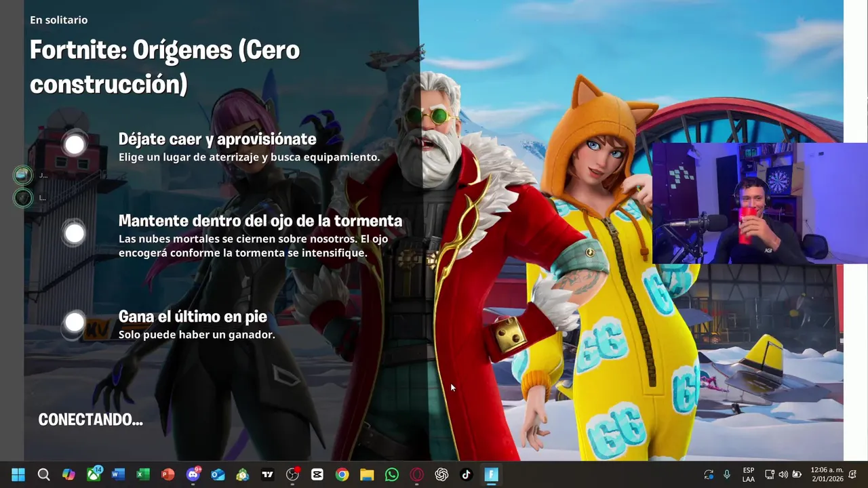Image resolution: width=868 pixels, height=488 pixels.
Task: Select the active Fortnite taskbar icon
Action: click(x=492, y=474)
